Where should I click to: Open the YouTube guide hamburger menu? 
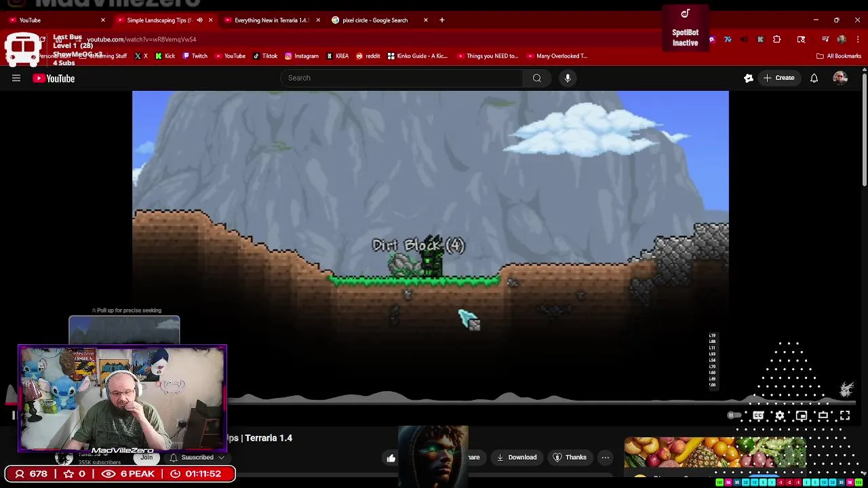click(16, 78)
